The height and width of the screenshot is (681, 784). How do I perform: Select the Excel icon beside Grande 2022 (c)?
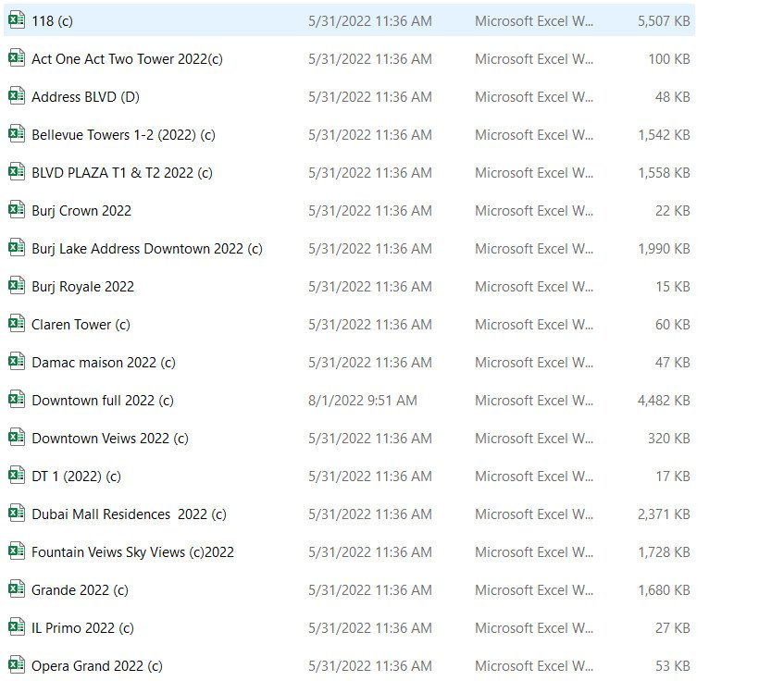click(17, 589)
